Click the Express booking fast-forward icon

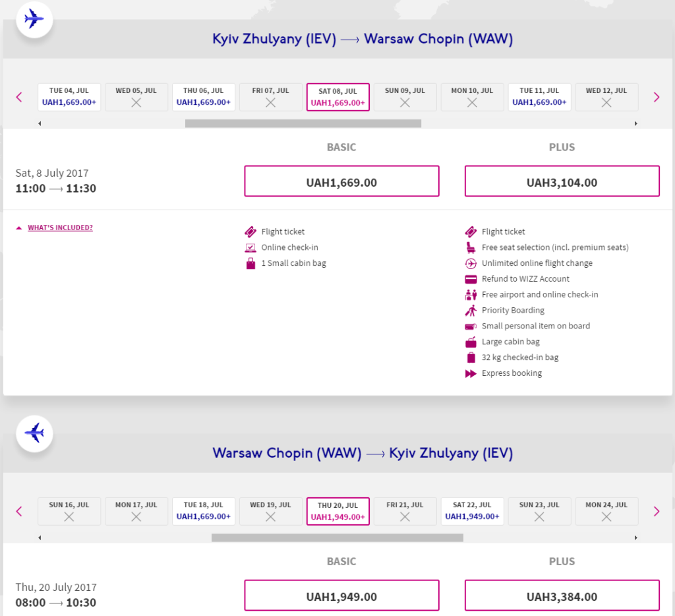pos(471,373)
